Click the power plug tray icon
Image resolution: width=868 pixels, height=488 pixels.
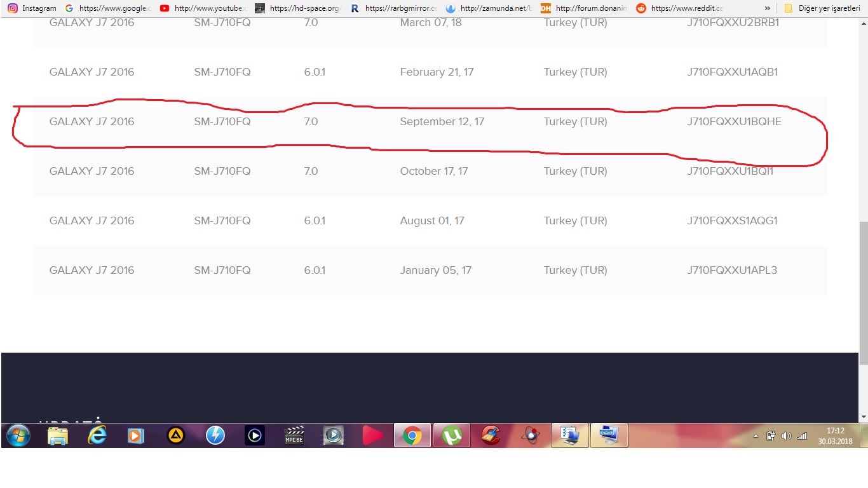pos(771,436)
